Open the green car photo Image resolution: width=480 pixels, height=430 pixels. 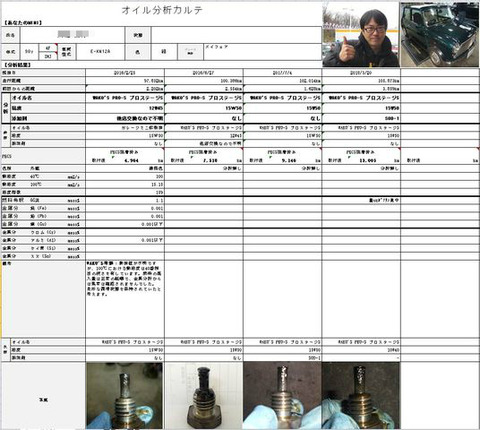click(440, 34)
